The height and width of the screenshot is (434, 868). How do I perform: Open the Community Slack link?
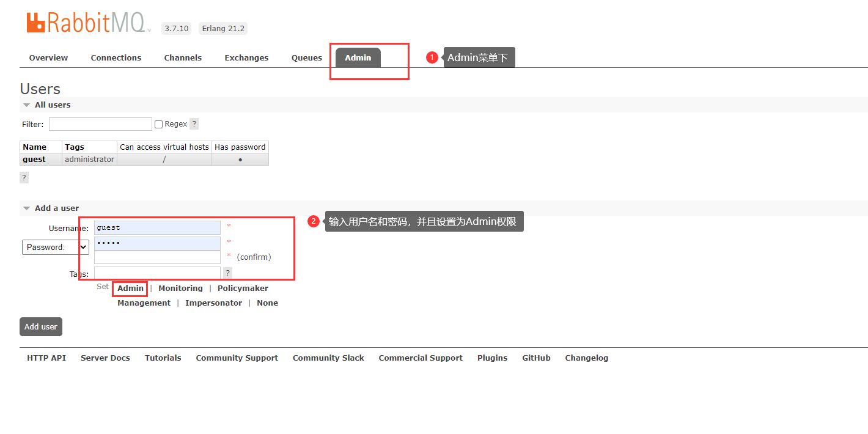328,358
